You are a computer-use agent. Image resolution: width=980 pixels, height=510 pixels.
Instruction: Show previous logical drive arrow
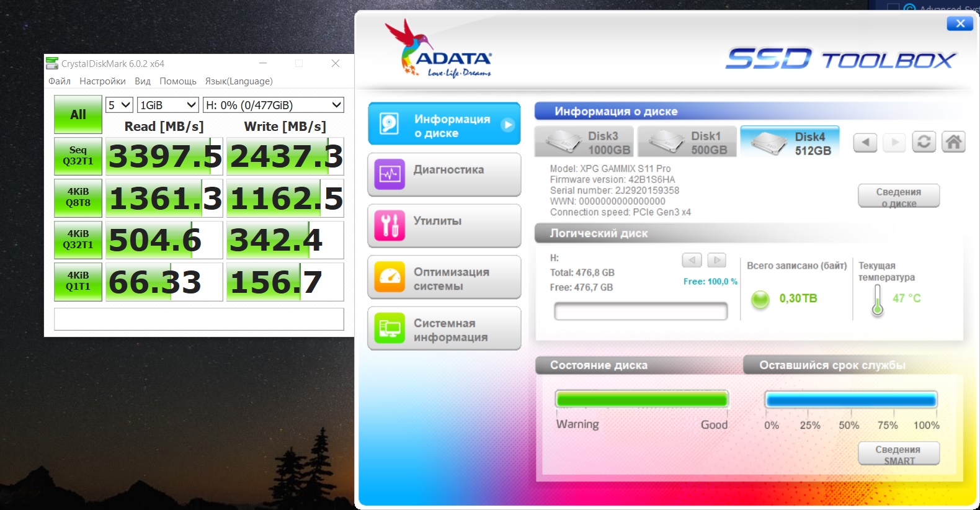(x=692, y=260)
